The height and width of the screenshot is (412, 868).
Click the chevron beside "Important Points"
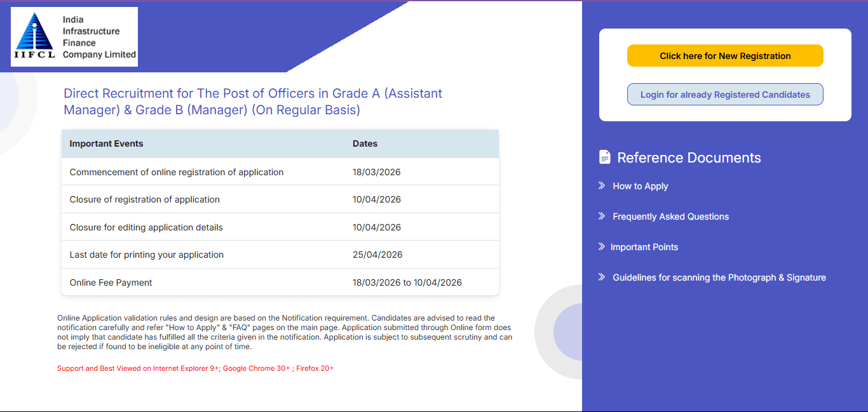coord(600,247)
